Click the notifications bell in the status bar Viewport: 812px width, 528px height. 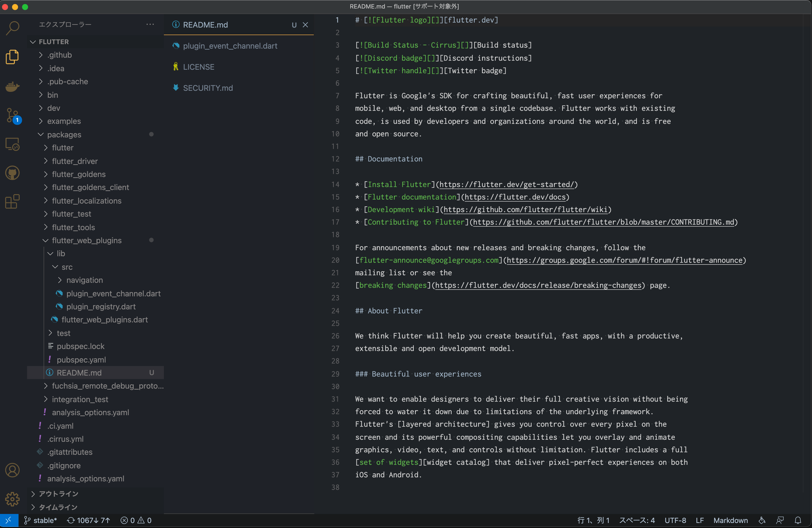pos(798,520)
